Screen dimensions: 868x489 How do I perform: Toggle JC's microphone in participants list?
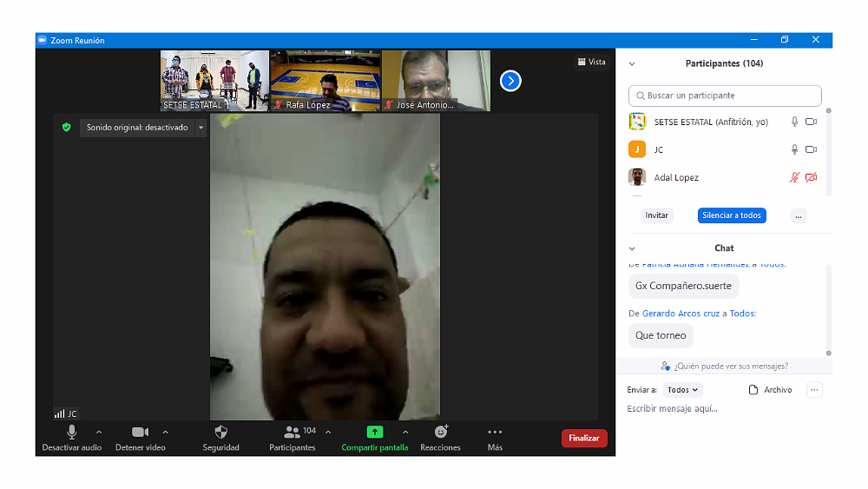point(794,149)
